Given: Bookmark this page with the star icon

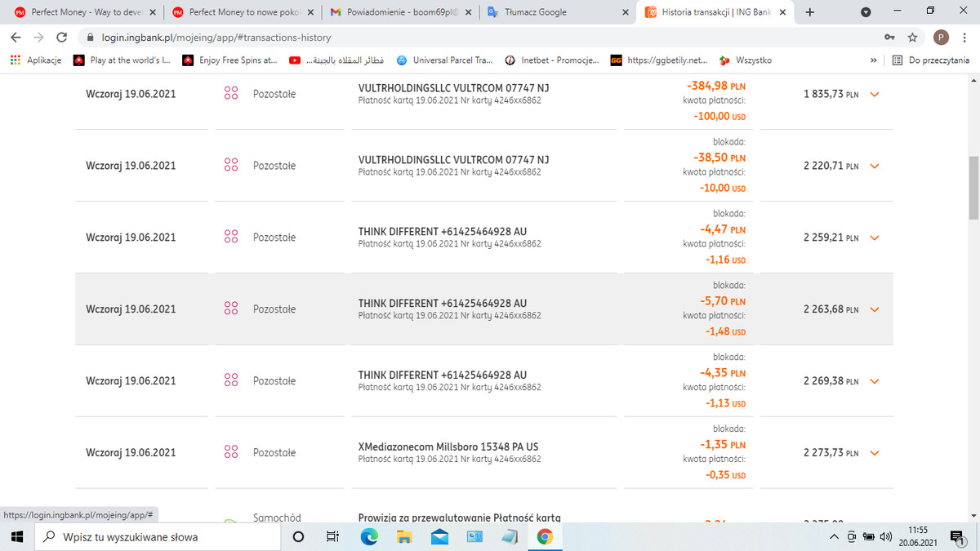Looking at the screenshot, I should coord(912,38).
